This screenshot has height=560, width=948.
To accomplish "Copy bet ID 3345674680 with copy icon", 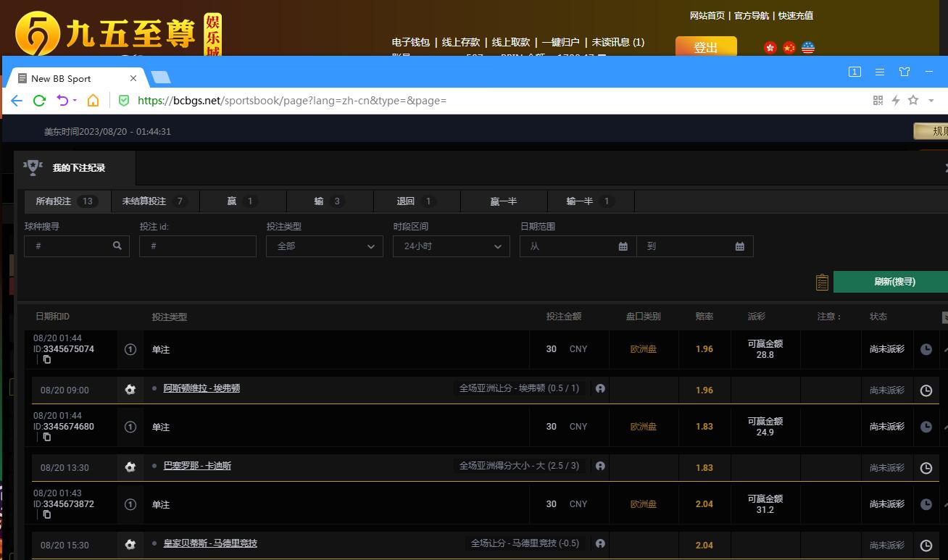I will coord(47,437).
